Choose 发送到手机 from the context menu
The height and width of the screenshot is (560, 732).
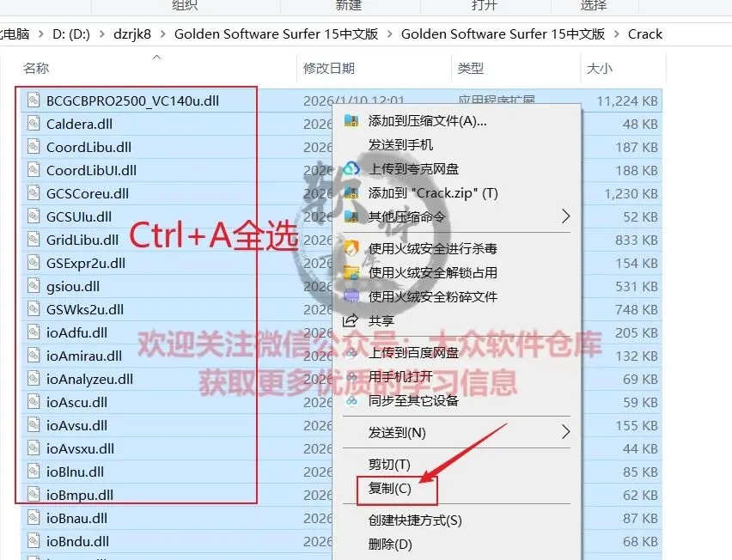click(400, 145)
